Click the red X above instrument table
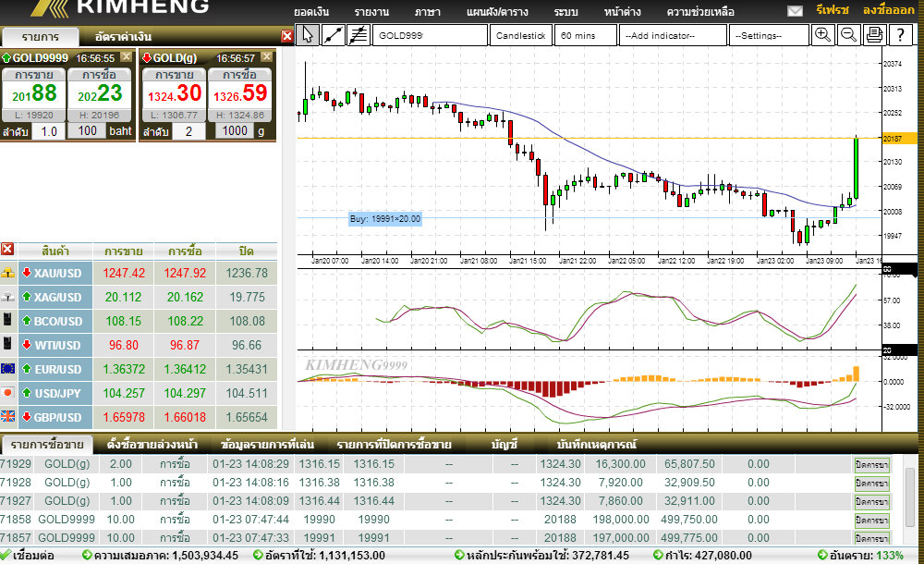 click(7, 249)
